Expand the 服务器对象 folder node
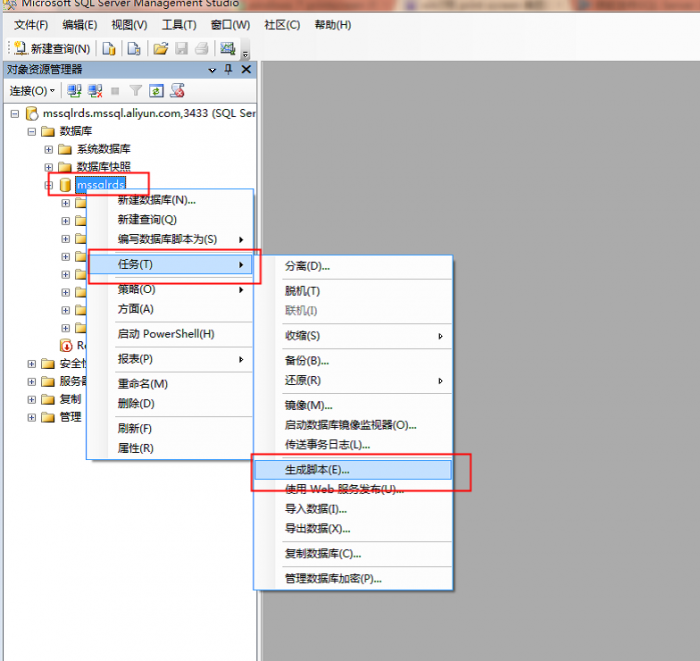Image resolution: width=700 pixels, height=661 pixels. click(x=32, y=382)
